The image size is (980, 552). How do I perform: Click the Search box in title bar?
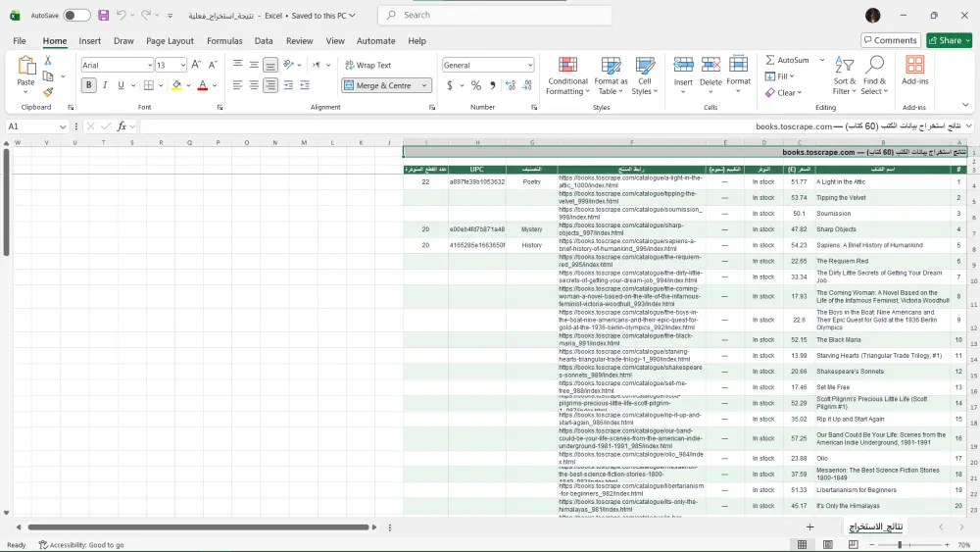pos(494,15)
